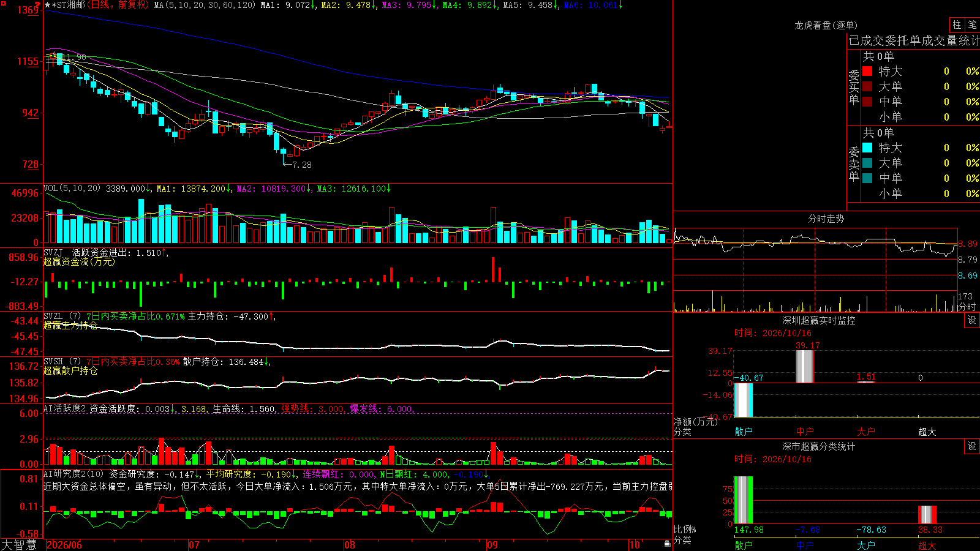Click the 深市超赢分类统计 panel title
Screen dimensions: 980x551
click(x=818, y=446)
